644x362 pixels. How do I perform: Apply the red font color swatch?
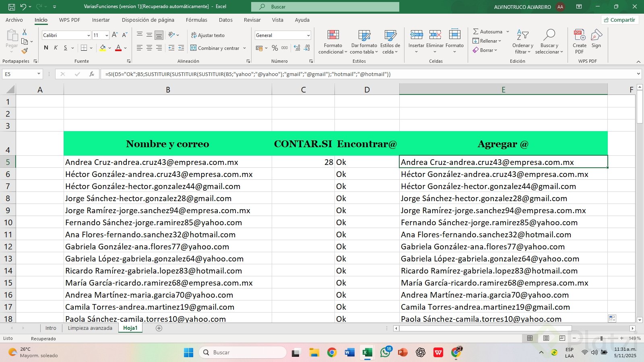[x=118, y=48]
